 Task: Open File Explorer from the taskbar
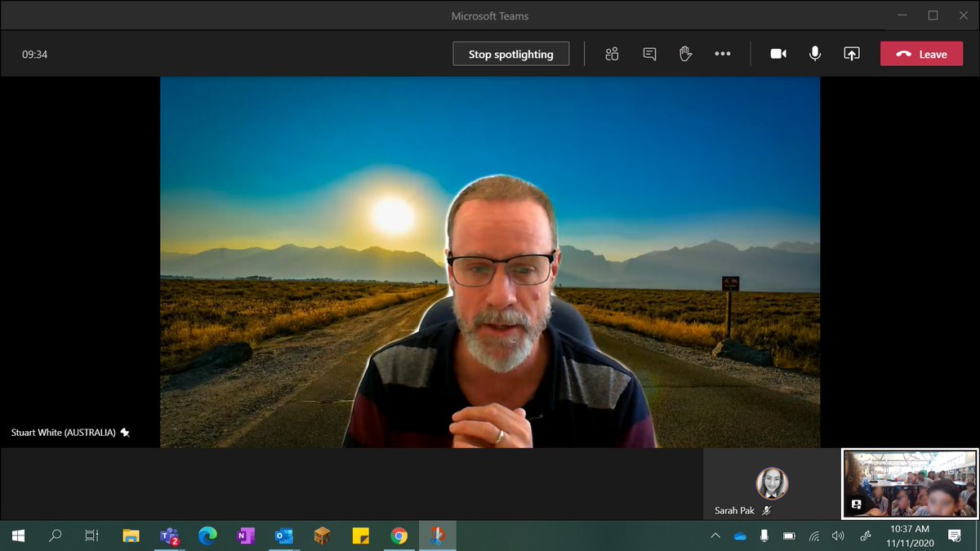coord(131,535)
